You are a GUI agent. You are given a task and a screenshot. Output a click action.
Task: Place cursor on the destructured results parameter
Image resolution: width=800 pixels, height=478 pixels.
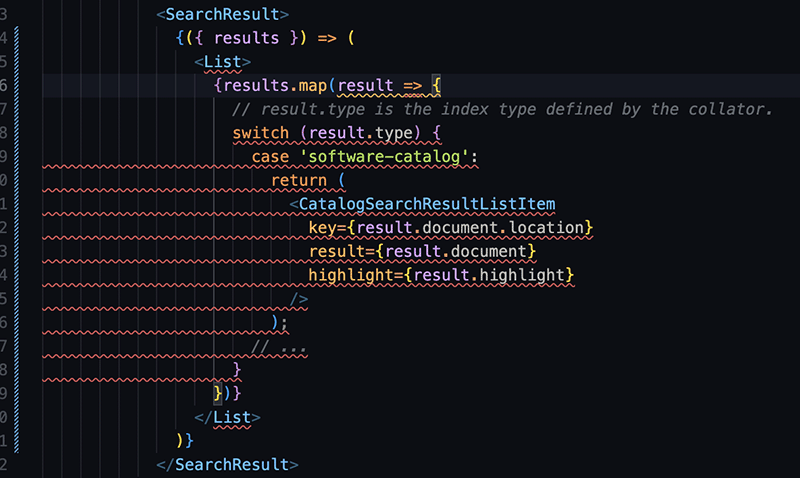[250, 39]
